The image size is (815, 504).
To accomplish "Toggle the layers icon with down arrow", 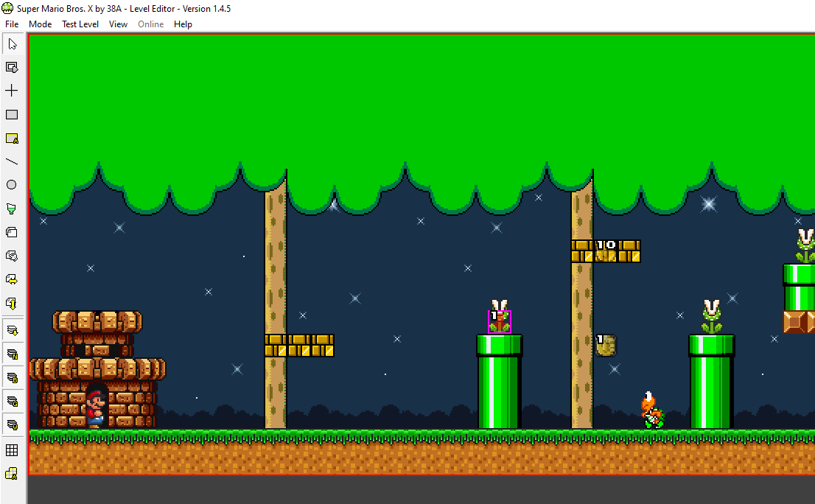I will (12, 330).
